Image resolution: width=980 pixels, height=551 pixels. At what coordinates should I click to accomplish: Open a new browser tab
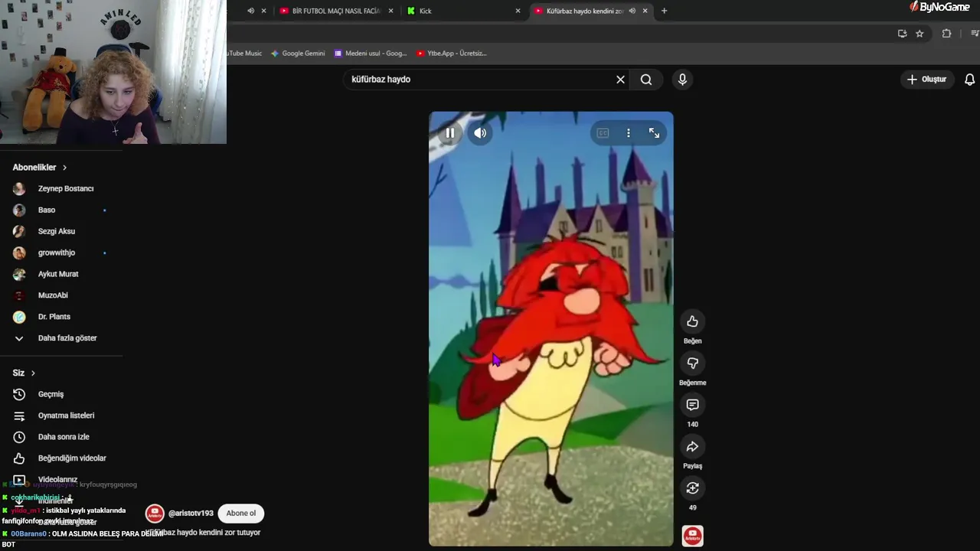pyautogui.click(x=664, y=11)
